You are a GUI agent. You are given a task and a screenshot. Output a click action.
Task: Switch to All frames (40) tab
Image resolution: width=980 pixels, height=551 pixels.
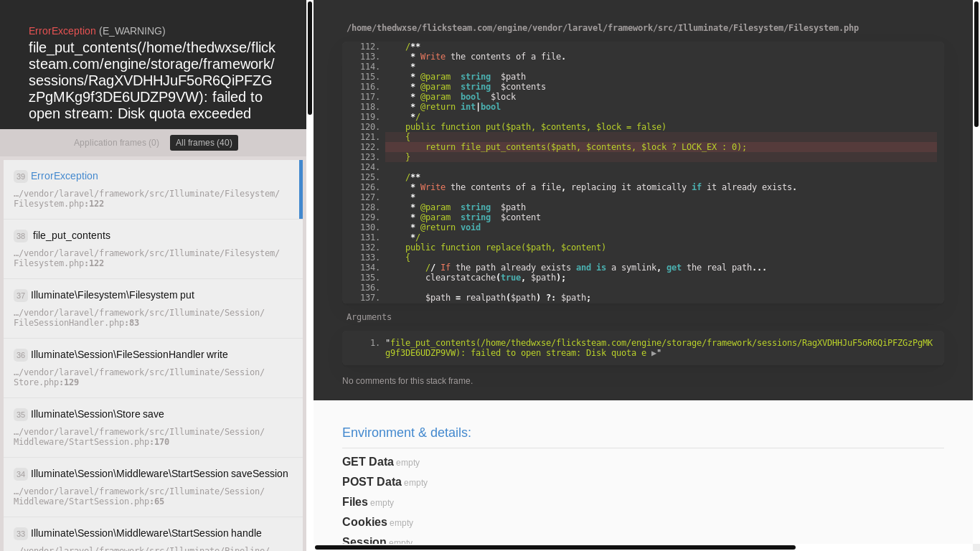tap(204, 143)
